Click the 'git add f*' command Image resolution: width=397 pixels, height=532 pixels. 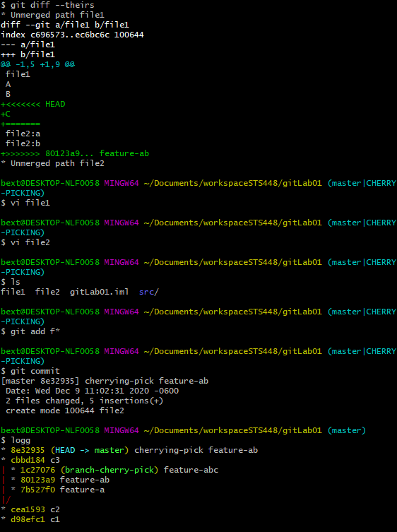35,331
